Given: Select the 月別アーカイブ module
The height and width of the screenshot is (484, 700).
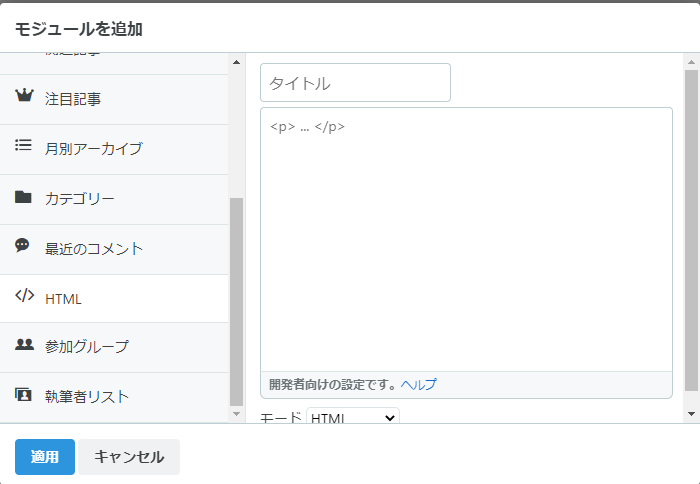Looking at the screenshot, I should coord(114,150).
